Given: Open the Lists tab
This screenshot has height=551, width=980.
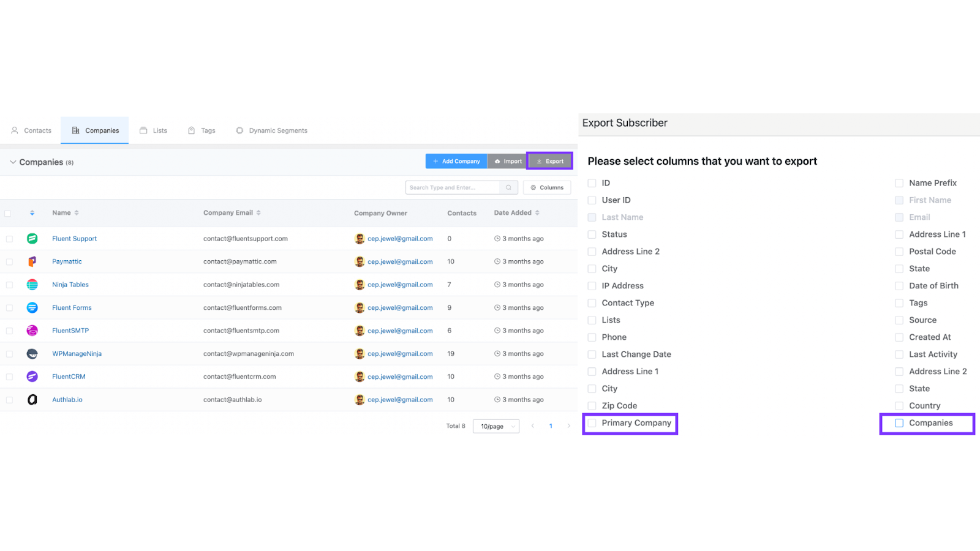Looking at the screenshot, I should pos(153,130).
